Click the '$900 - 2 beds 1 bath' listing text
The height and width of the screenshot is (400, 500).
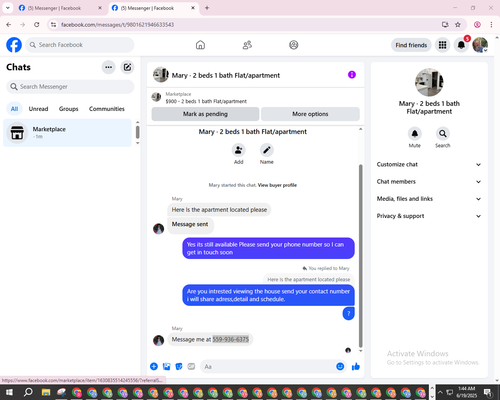pyautogui.click(x=206, y=101)
